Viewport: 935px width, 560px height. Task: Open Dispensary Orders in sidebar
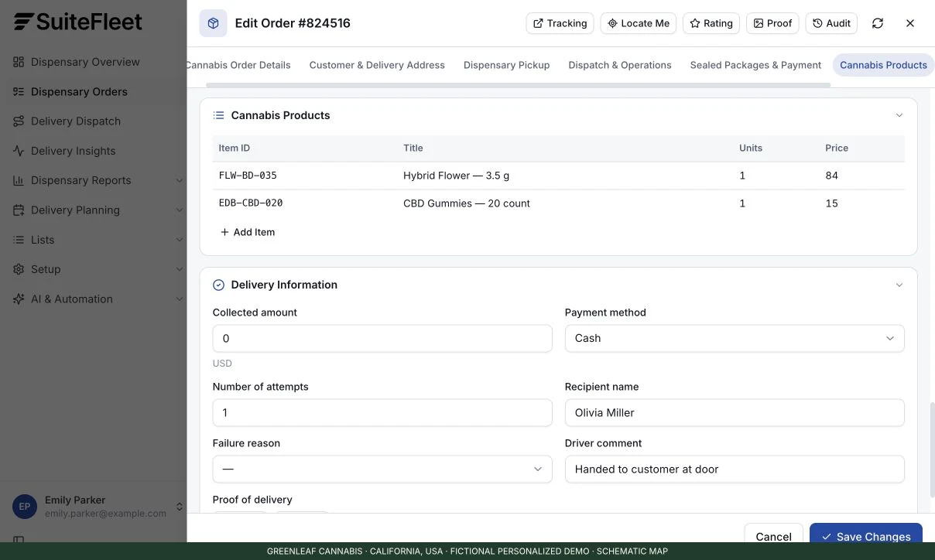(93, 91)
